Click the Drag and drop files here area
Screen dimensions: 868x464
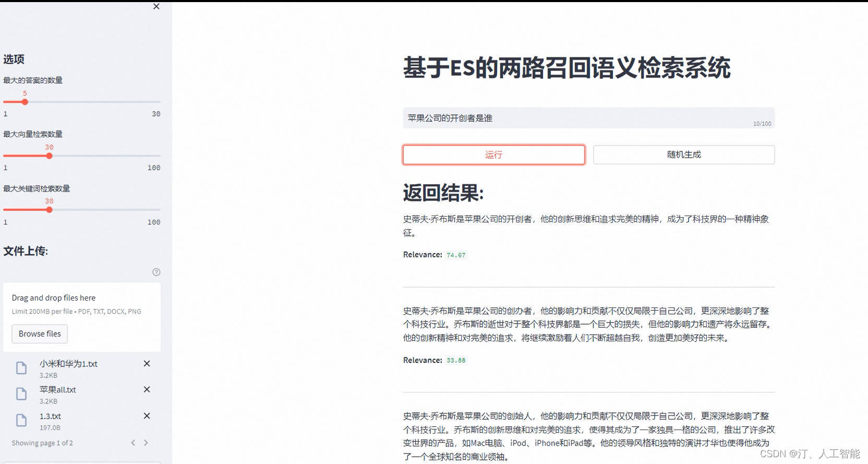click(82, 317)
